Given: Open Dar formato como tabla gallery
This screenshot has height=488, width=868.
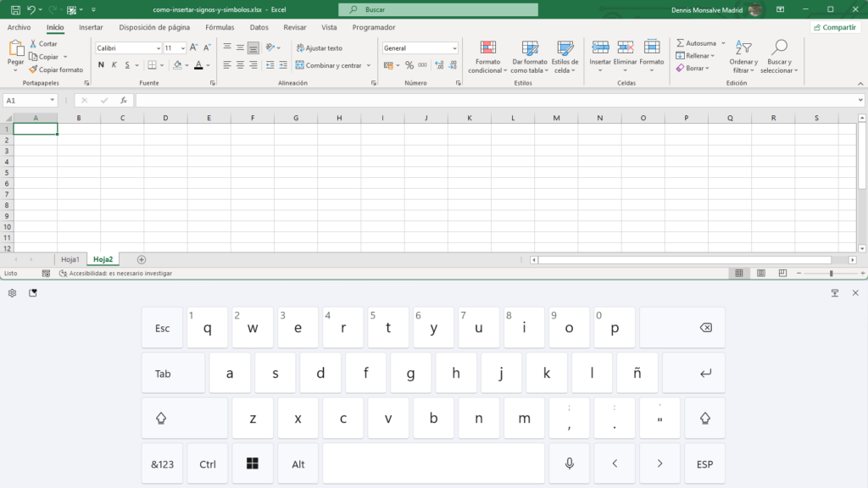Looking at the screenshot, I should tap(530, 58).
